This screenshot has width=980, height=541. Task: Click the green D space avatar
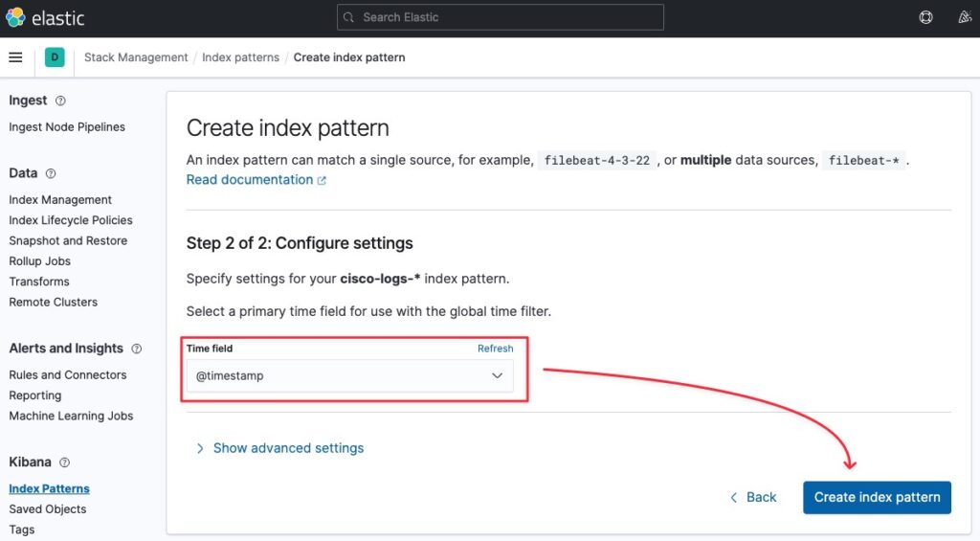(x=55, y=57)
